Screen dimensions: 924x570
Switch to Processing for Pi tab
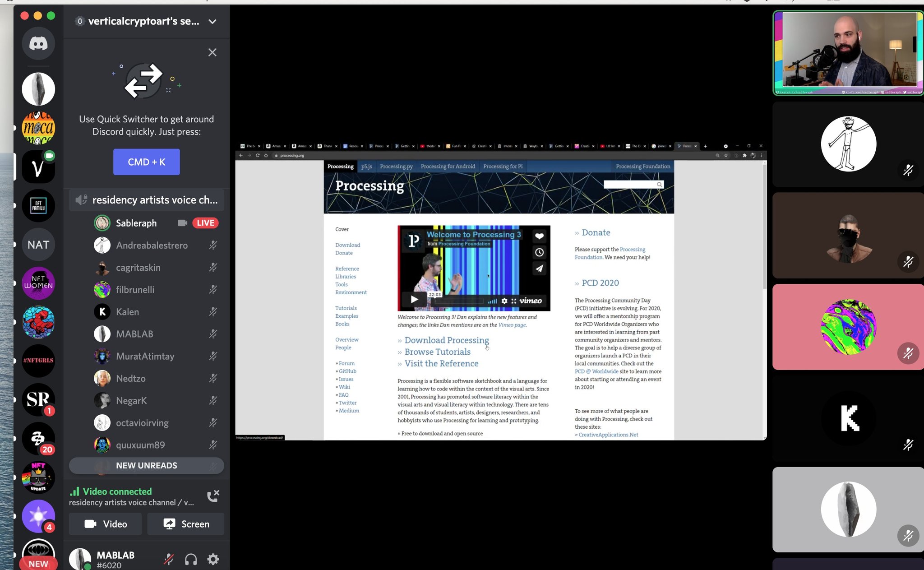[x=503, y=167]
